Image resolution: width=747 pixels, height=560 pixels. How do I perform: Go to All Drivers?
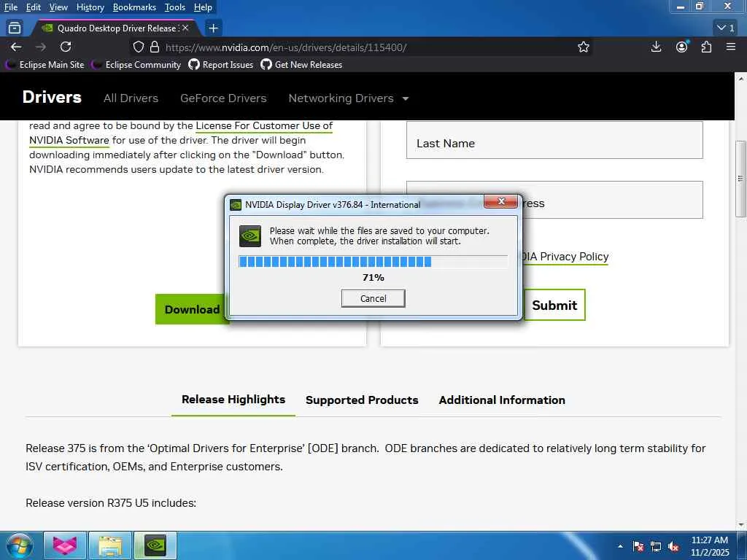[131, 98]
